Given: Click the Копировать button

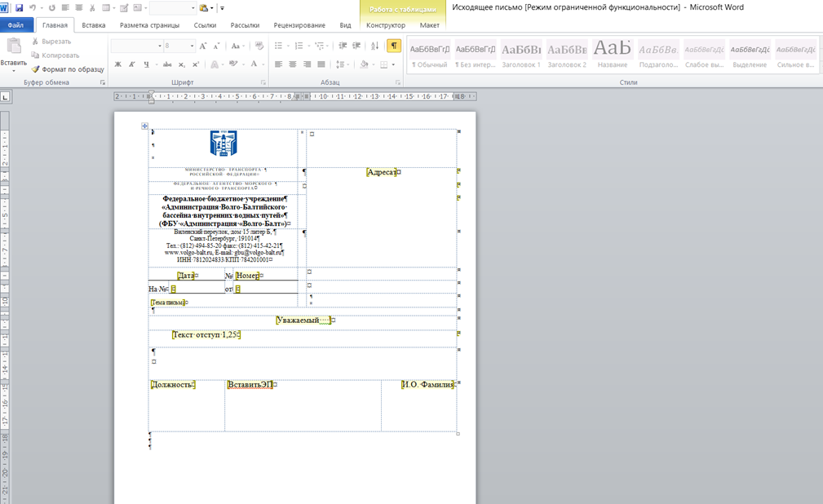Looking at the screenshot, I should coord(55,55).
